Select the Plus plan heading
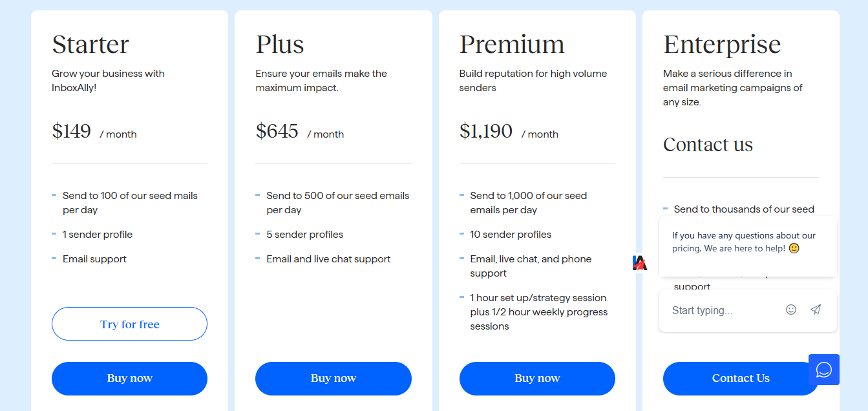This screenshot has height=411, width=868. [280, 44]
